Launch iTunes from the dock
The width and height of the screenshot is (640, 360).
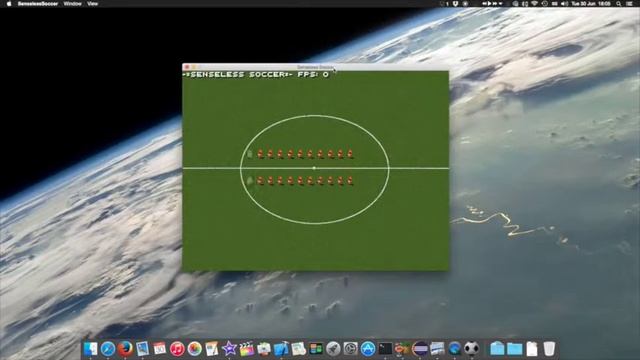[x=177, y=349]
